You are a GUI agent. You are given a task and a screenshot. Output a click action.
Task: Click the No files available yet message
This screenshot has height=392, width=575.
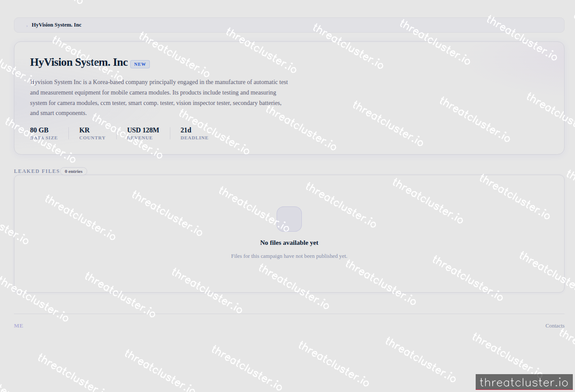point(289,243)
